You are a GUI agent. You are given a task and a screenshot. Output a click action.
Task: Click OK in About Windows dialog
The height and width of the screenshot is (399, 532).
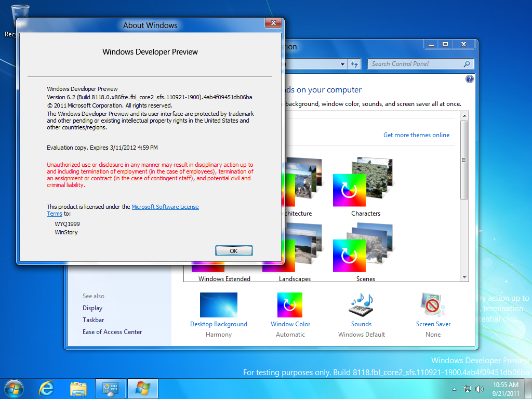pos(234,251)
